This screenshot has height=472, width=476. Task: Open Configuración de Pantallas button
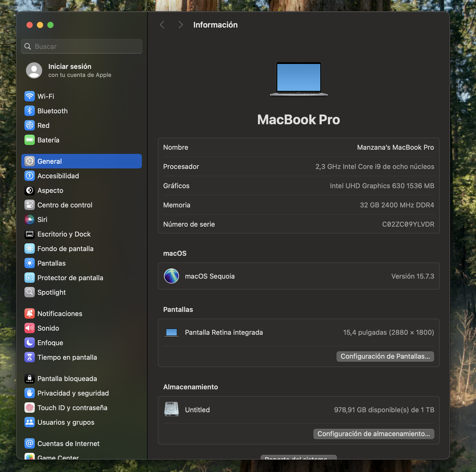(385, 356)
